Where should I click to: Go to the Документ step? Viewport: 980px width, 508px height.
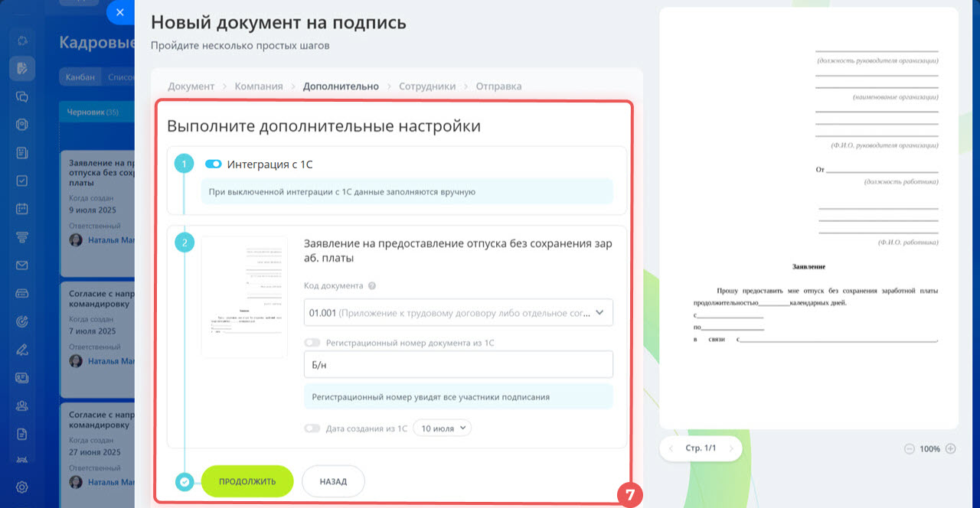click(191, 86)
